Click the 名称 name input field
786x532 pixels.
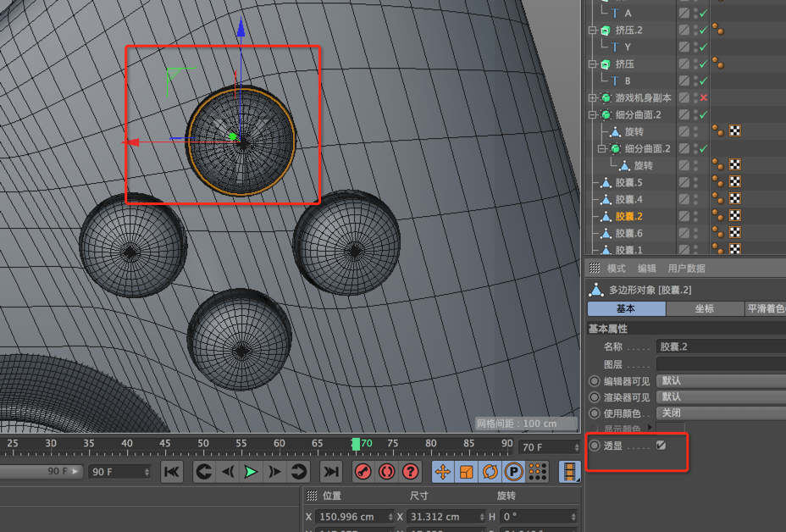[721, 346]
